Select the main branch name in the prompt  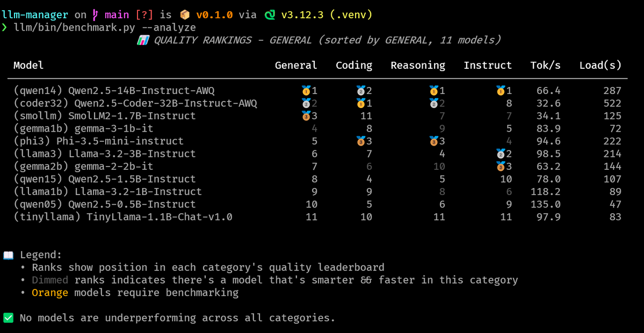tap(117, 15)
